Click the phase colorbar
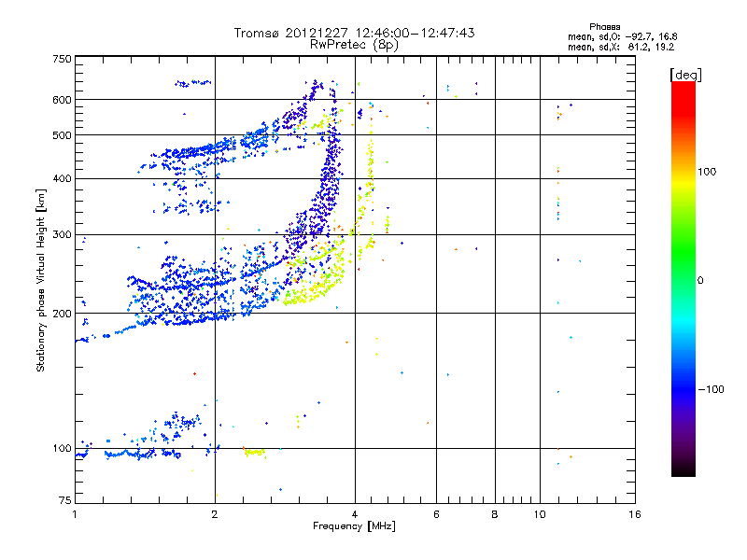Screen dimensions: 747x560 (684, 278)
